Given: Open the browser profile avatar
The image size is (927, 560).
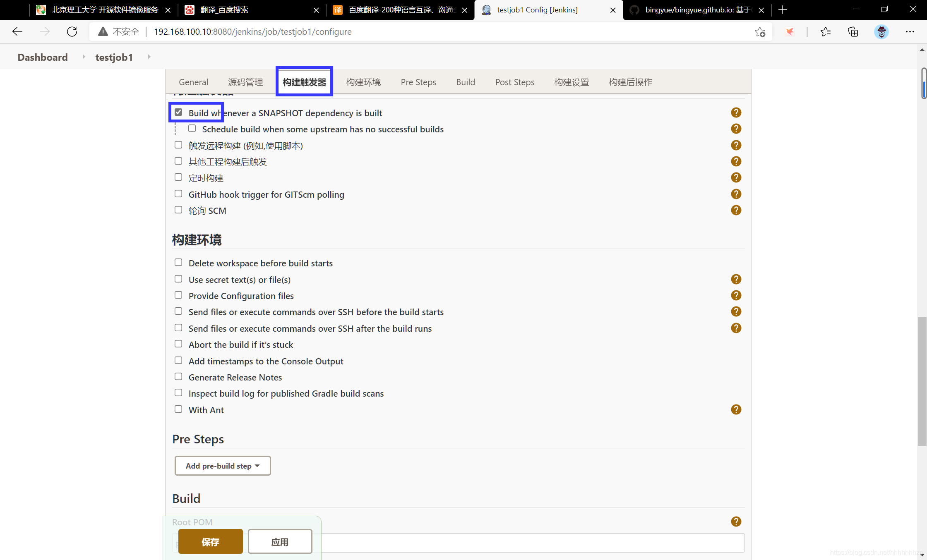Looking at the screenshot, I should coord(881,32).
